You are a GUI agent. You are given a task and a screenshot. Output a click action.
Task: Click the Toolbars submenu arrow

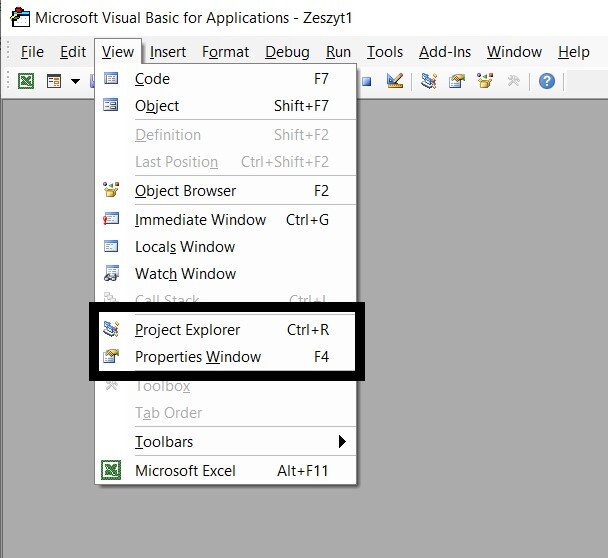click(x=342, y=441)
